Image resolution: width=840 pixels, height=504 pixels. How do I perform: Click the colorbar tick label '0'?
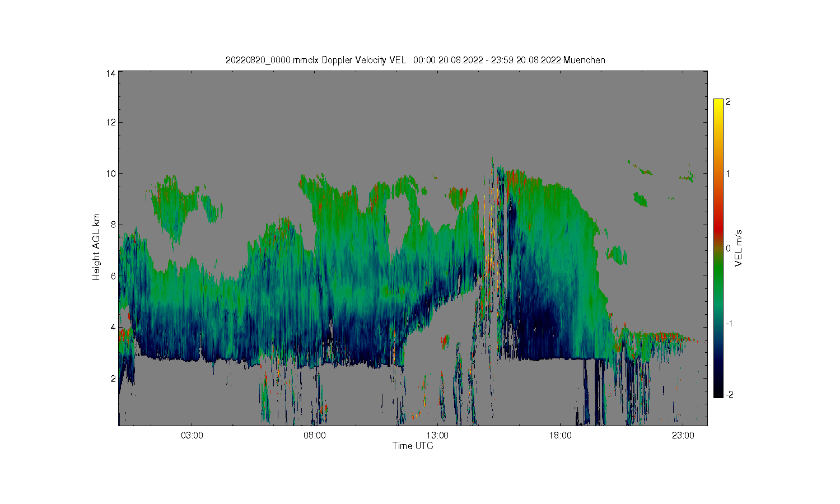[x=728, y=248]
